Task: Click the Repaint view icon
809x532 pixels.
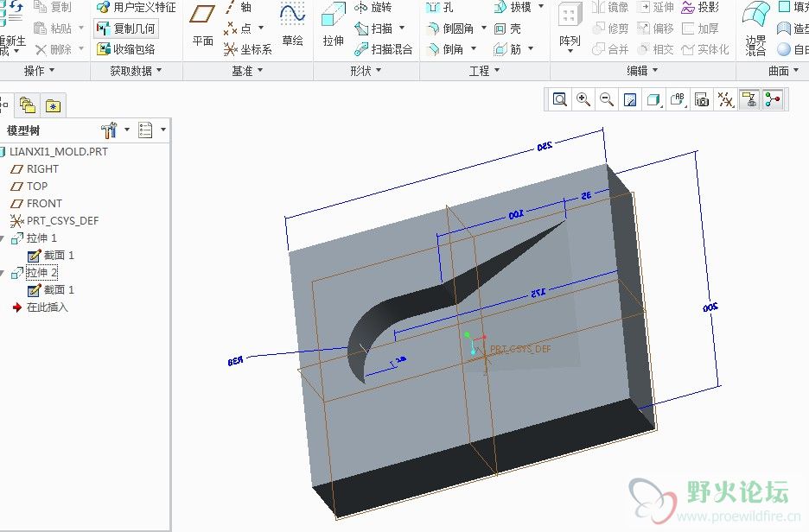Action: point(630,99)
